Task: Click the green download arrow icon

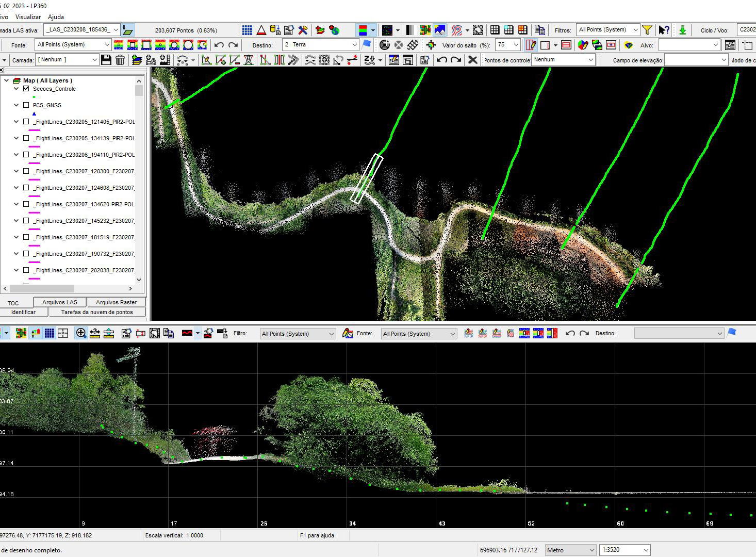Action: (x=682, y=30)
